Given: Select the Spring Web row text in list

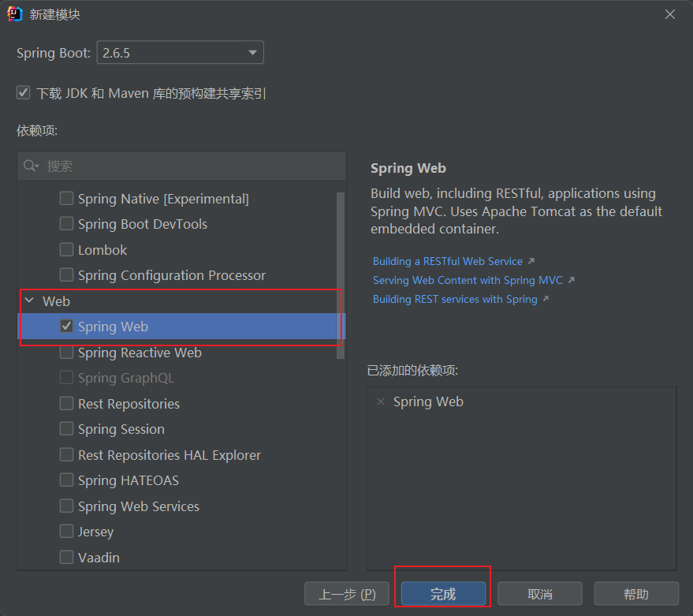Looking at the screenshot, I should click(114, 327).
